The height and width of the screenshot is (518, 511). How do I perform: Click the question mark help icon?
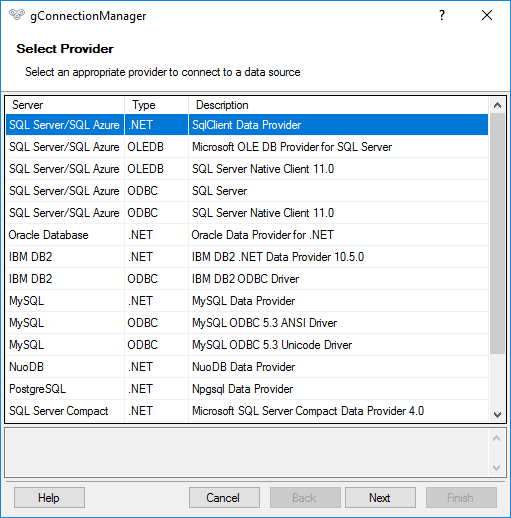pos(442,15)
